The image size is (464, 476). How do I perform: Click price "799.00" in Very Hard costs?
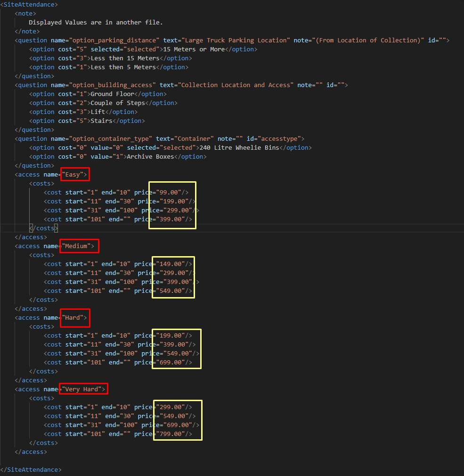[x=171, y=434]
